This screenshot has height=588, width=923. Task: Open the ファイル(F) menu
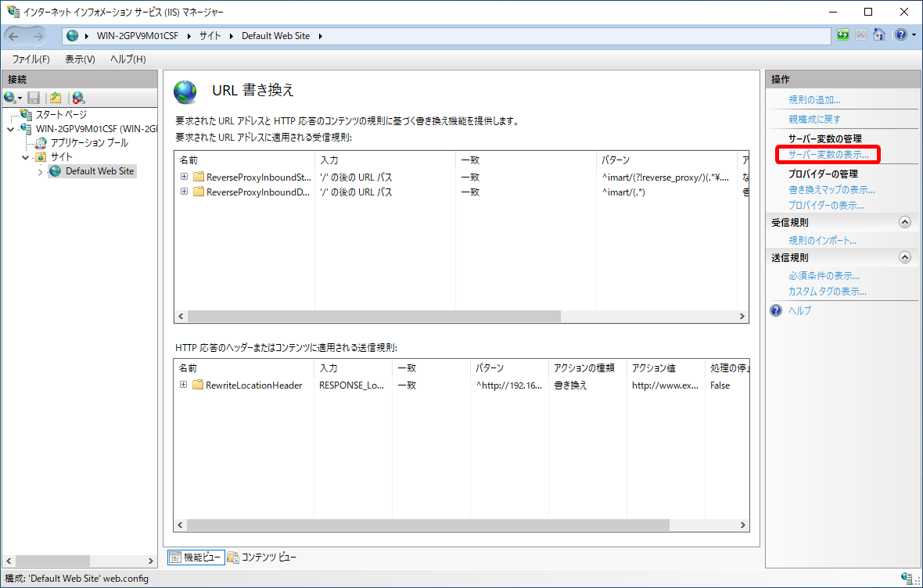(x=31, y=59)
